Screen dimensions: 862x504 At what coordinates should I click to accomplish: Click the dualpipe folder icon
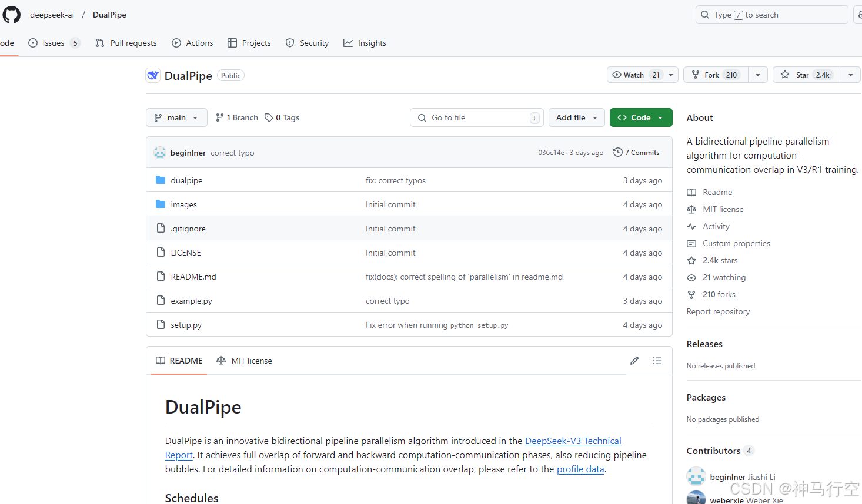pyautogui.click(x=161, y=180)
